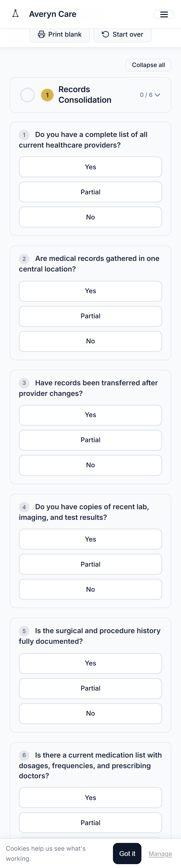Select Yes for complete list of healthcare providers
Image resolution: width=181 pixels, height=868 pixels.
90,167
